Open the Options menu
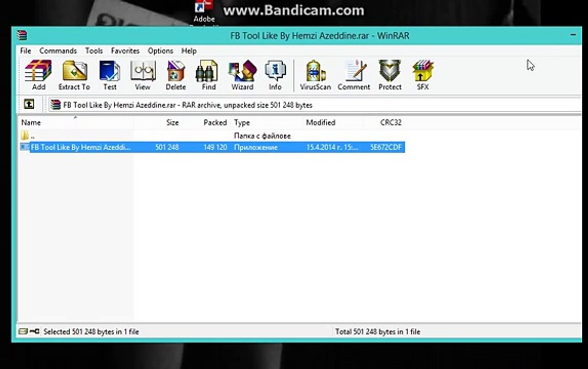 tap(160, 51)
